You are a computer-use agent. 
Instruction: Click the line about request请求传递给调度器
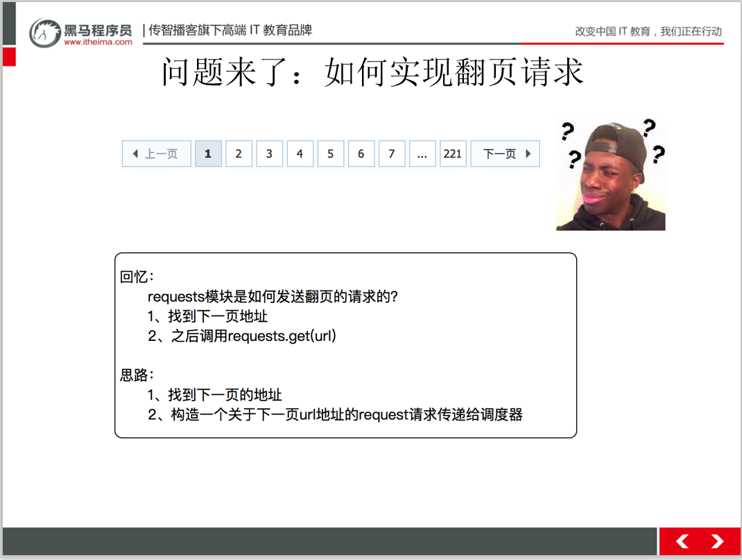tap(335, 414)
